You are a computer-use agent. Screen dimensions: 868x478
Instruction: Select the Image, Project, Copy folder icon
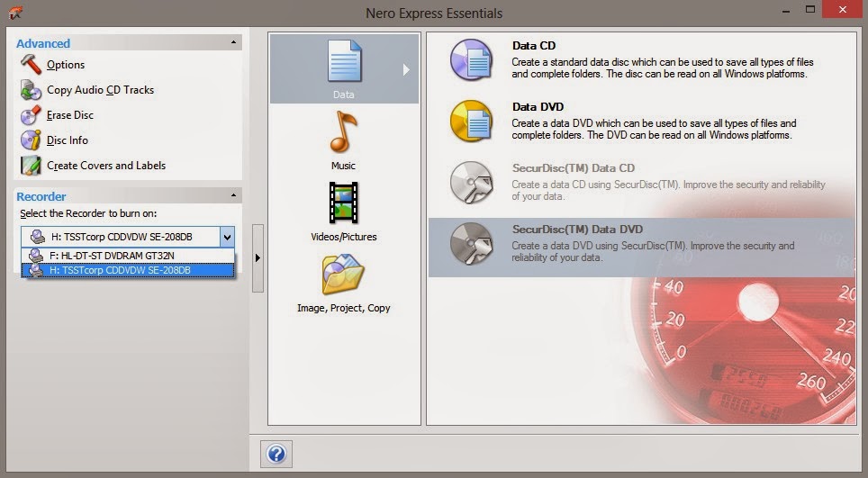point(343,274)
